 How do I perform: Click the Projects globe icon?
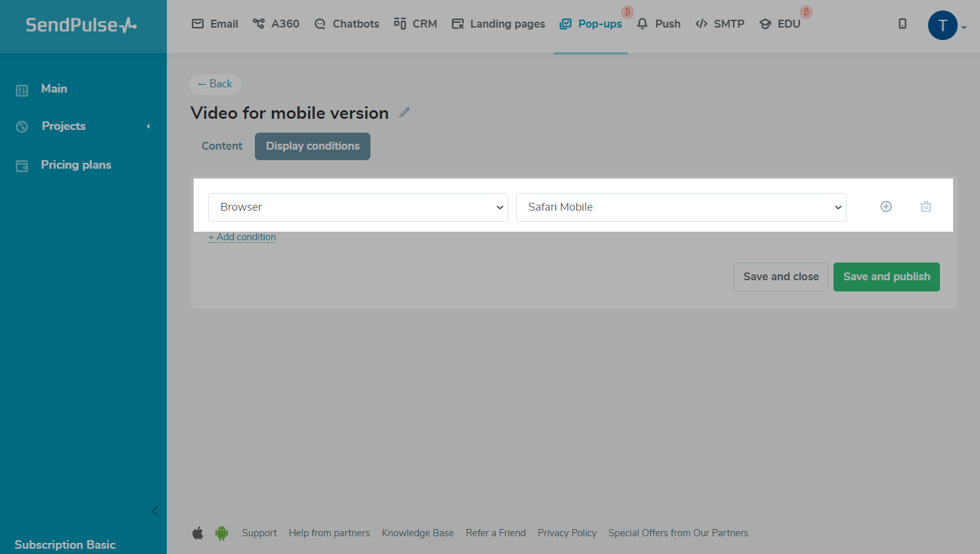point(22,127)
